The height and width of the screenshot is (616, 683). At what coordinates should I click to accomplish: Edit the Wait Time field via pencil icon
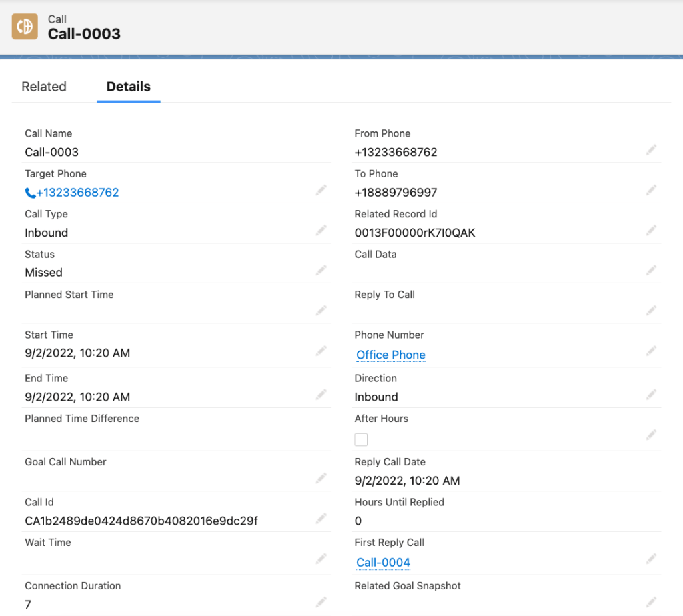click(x=321, y=559)
